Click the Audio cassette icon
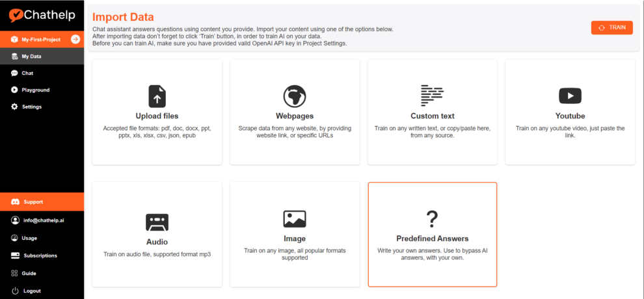644x299 pixels. [x=157, y=222]
